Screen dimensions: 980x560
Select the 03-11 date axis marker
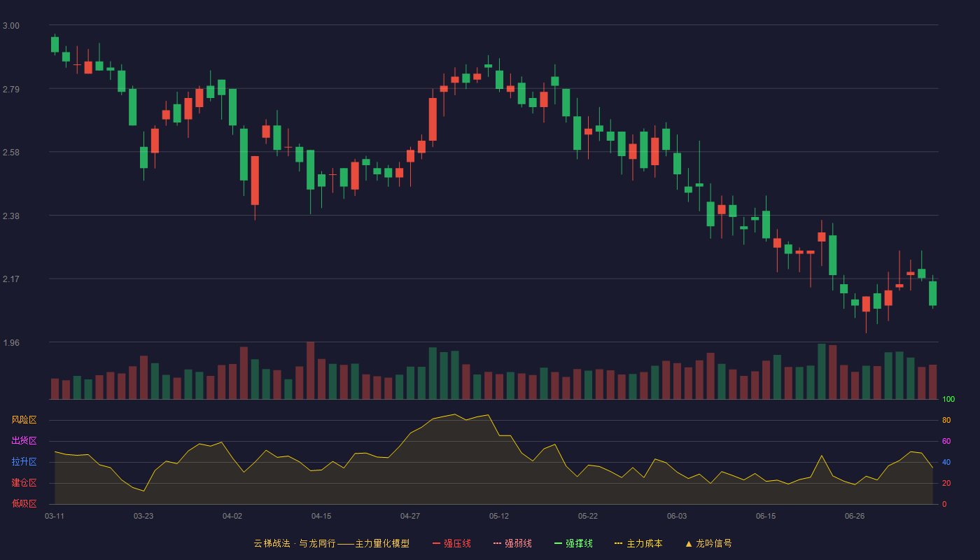coord(55,516)
